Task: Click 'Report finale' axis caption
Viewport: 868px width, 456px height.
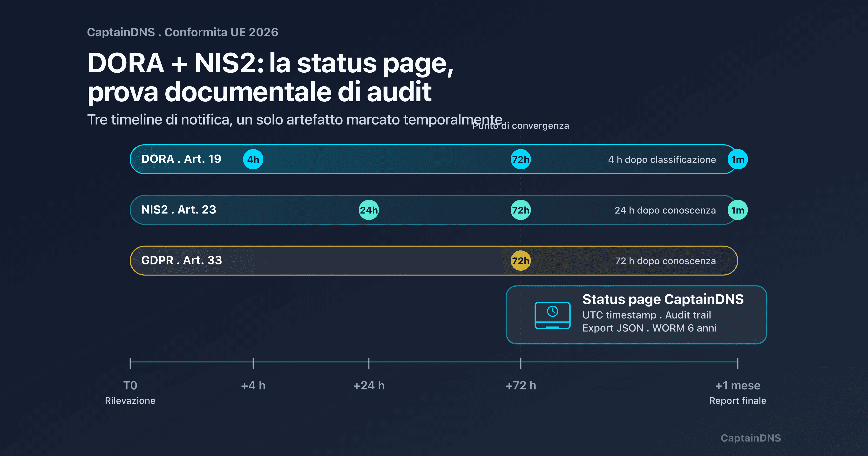Action: [x=738, y=401]
